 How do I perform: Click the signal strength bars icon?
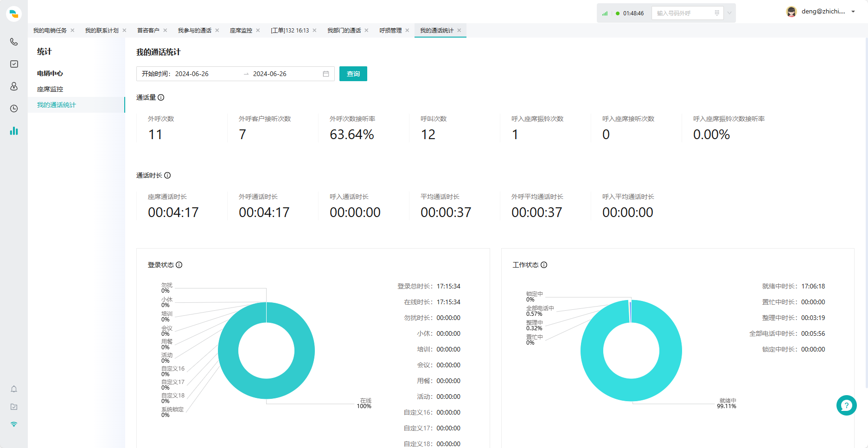(605, 13)
